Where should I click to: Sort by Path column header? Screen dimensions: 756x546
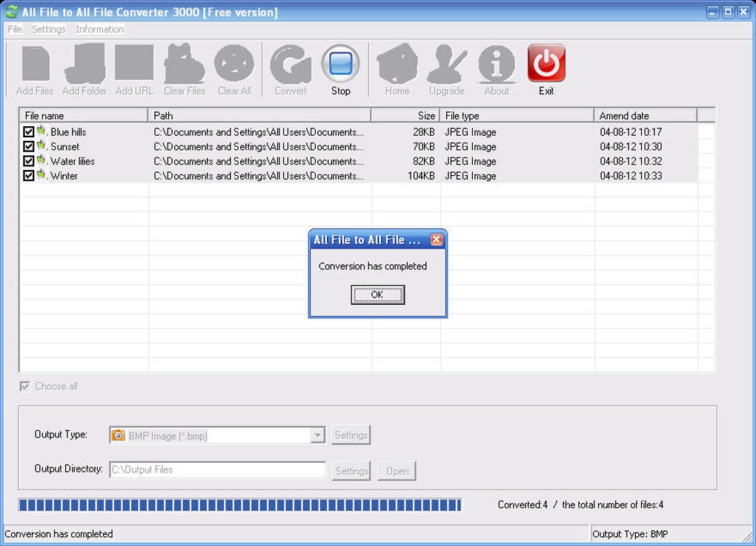pos(259,116)
